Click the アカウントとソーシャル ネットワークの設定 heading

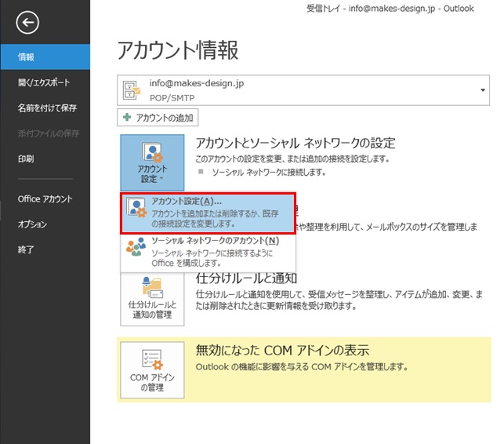296,144
